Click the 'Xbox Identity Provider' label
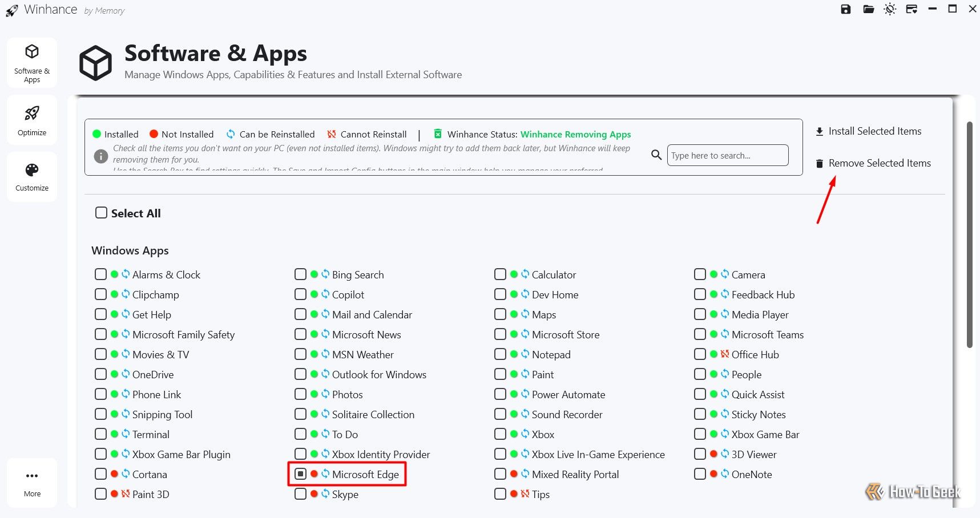Viewport: 980px width, 518px height. click(x=381, y=454)
